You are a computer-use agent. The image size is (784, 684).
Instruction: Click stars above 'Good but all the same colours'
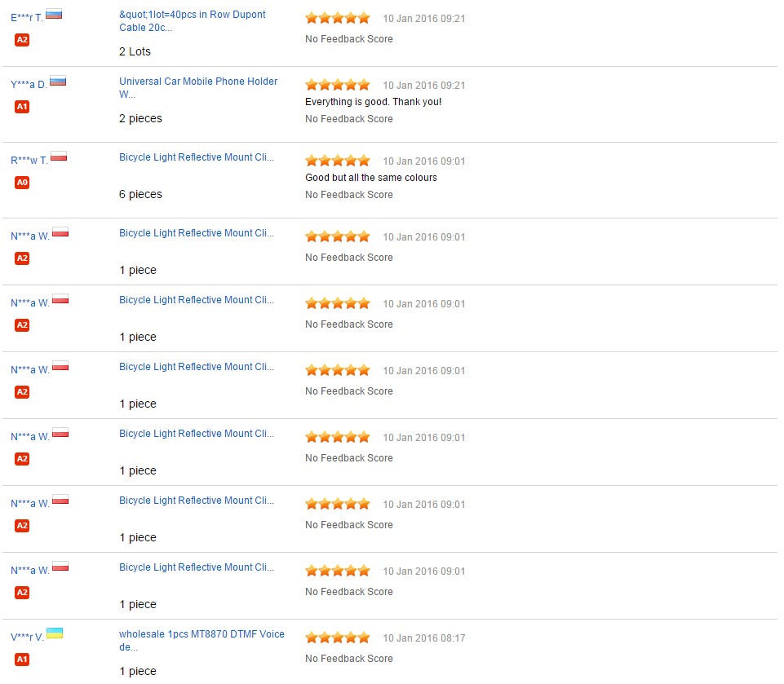[x=337, y=161]
